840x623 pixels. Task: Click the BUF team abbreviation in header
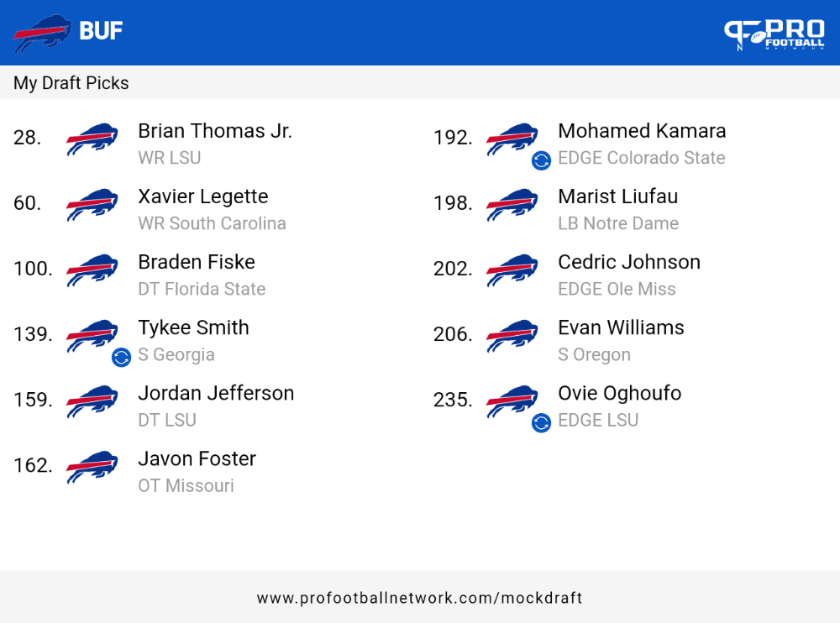(x=101, y=31)
